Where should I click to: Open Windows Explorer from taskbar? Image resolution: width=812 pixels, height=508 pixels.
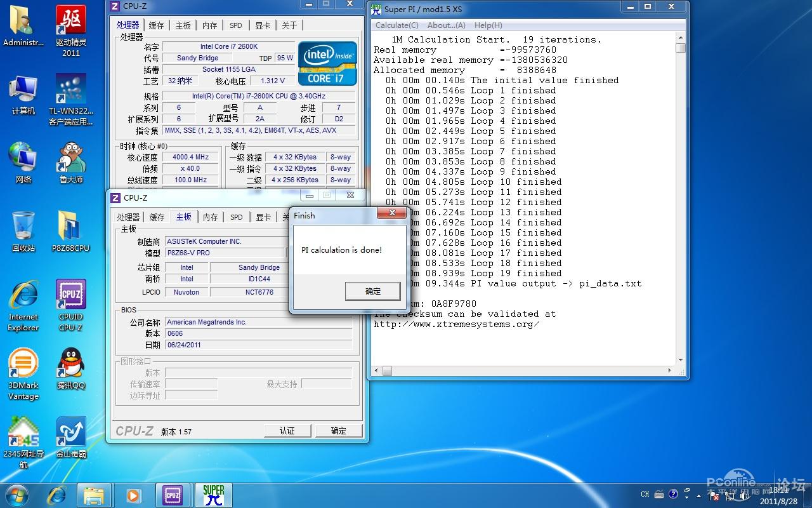(x=94, y=495)
